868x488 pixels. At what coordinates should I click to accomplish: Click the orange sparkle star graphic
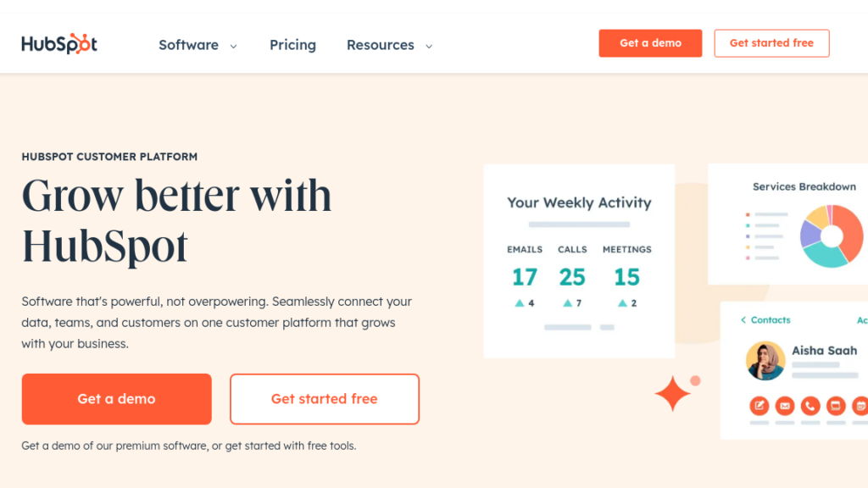pyautogui.click(x=672, y=393)
